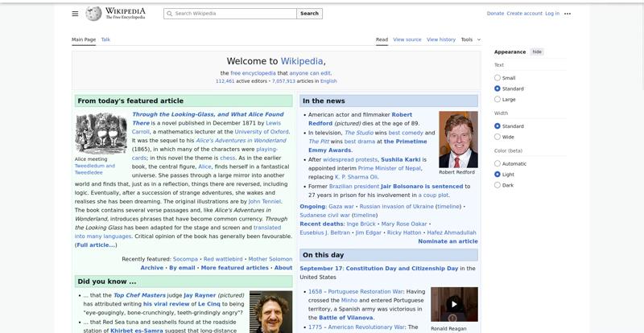Open the Jair Bolsonaro is sentenced link

point(422,187)
